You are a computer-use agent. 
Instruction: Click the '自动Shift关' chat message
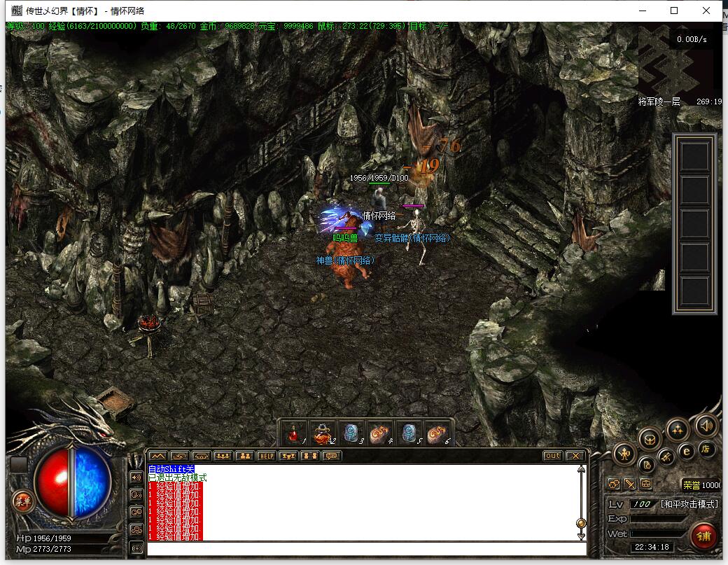pyautogui.click(x=171, y=469)
